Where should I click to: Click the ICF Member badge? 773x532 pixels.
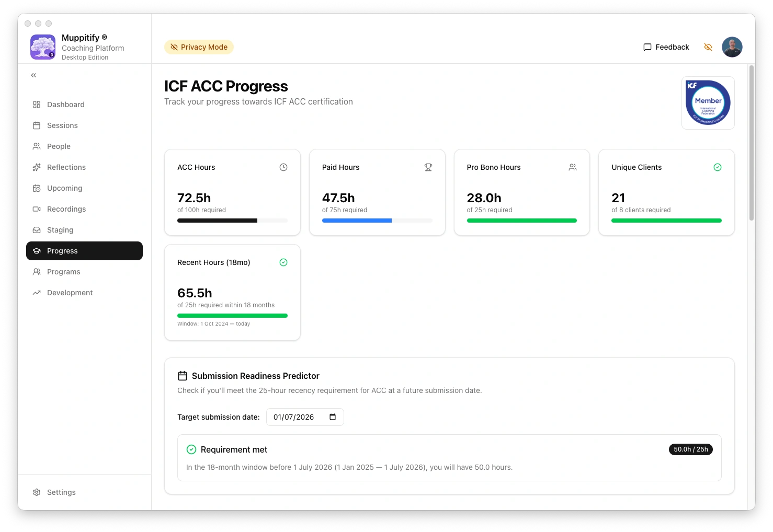coord(708,102)
